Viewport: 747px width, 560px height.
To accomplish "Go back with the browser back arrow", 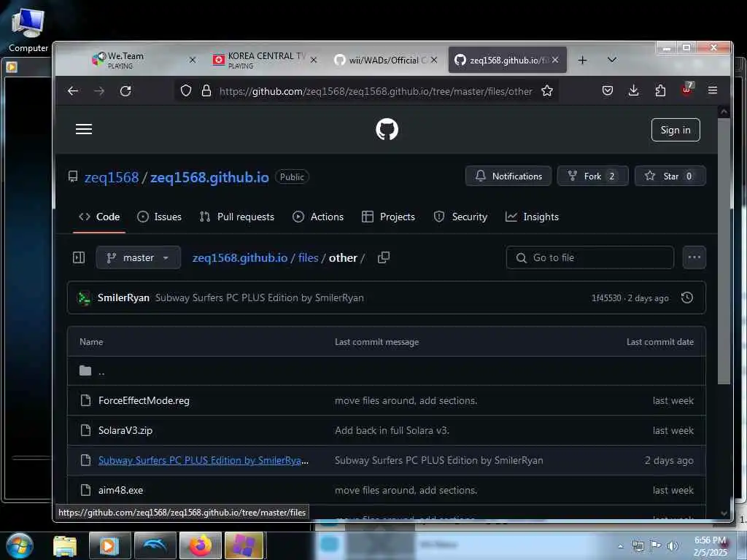I will (73, 91).
